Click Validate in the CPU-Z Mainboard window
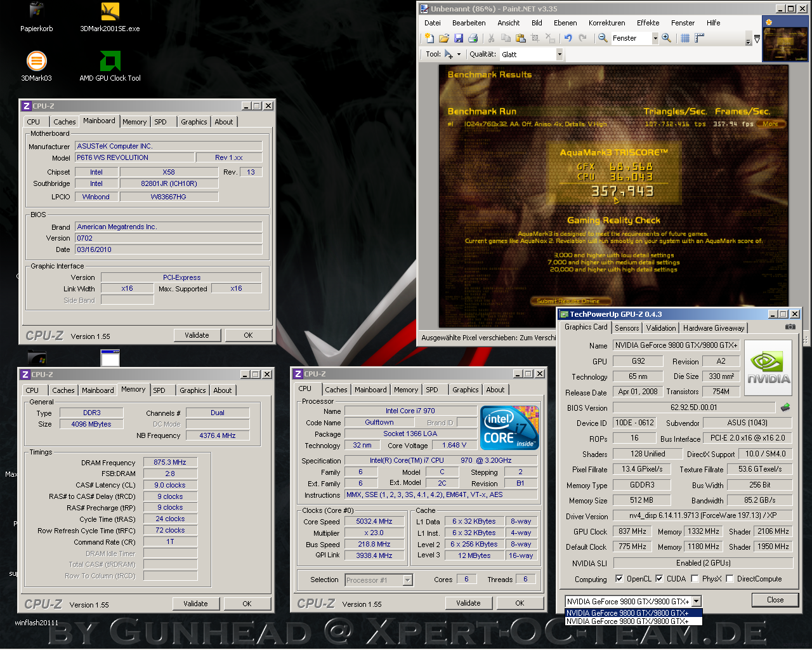The image size is (812, 650). [197, 335]
